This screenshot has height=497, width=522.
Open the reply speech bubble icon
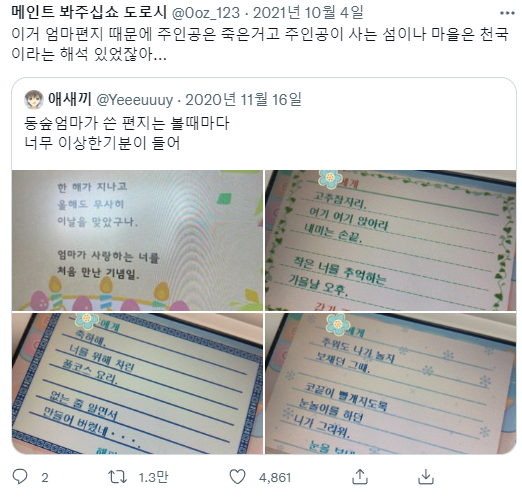click(20, 477)
